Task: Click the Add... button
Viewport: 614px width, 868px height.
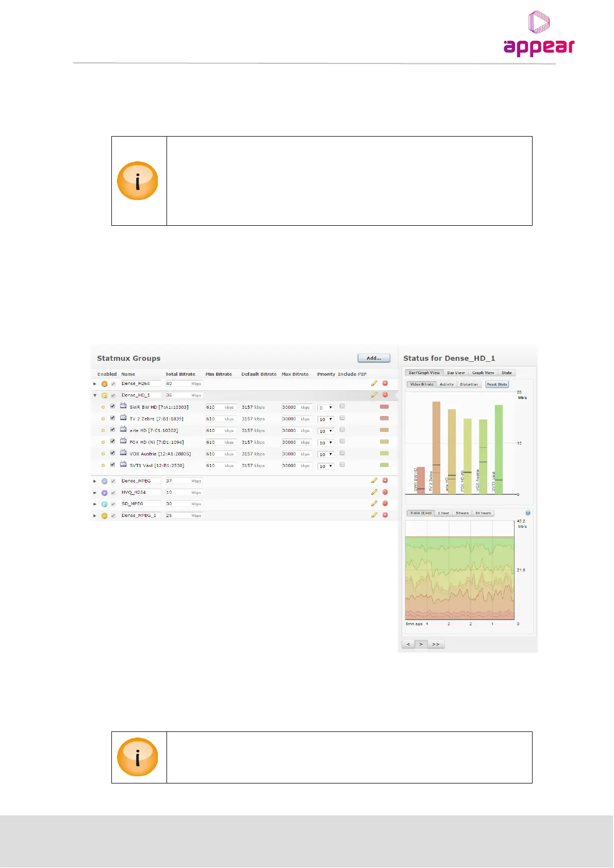Action: (374, 358)
